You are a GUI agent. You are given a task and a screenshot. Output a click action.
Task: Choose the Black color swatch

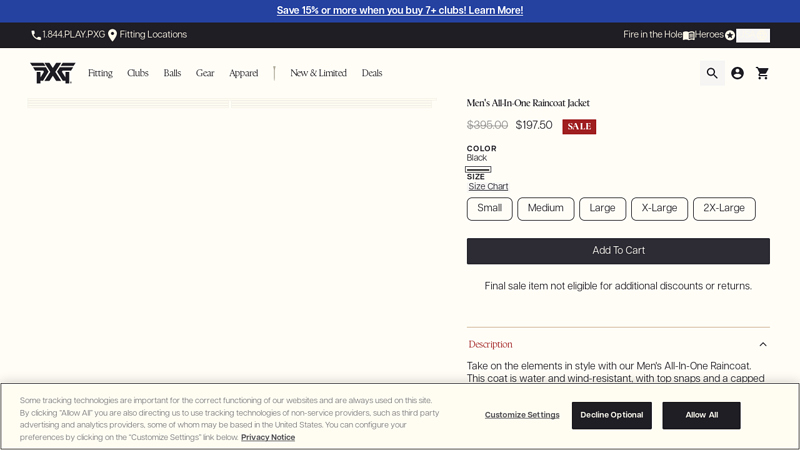(x=478, y=169)
